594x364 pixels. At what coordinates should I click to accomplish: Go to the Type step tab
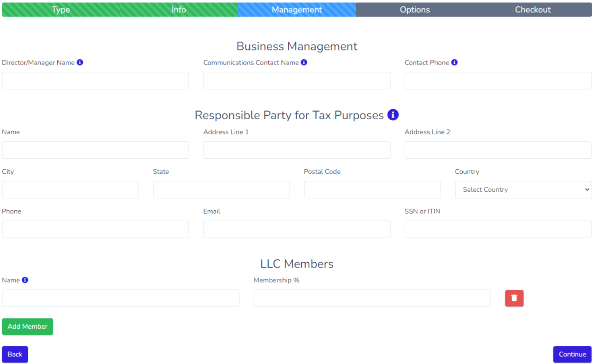click(x=61, y=9)
